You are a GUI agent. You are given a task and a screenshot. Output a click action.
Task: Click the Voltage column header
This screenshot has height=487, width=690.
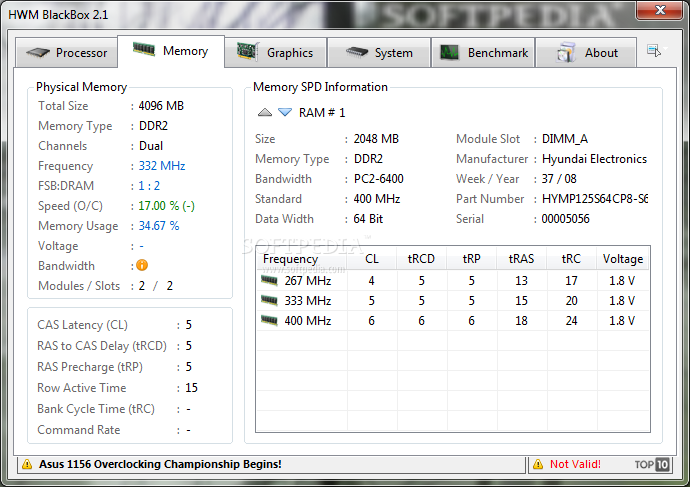pos(623,259)
